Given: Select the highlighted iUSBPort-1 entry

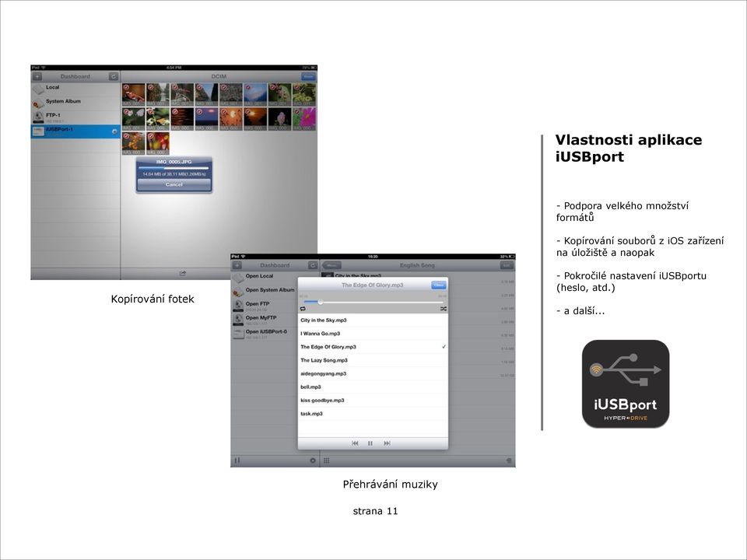Looking at the screenshot, I should pyautogui.click(x=75, y=131).
